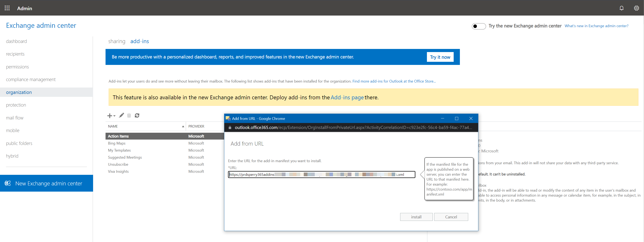Switch to the sharing tab
644x242 pixels.
[117, 41]
